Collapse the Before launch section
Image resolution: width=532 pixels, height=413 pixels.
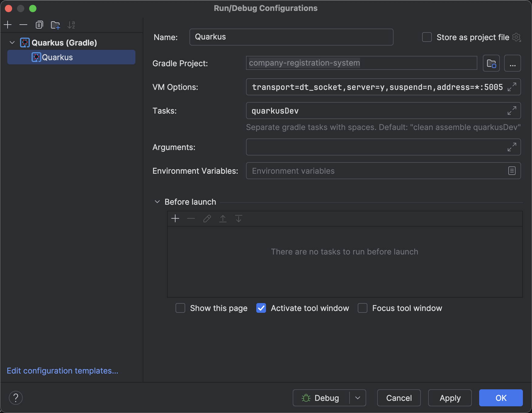pos(157,202)
